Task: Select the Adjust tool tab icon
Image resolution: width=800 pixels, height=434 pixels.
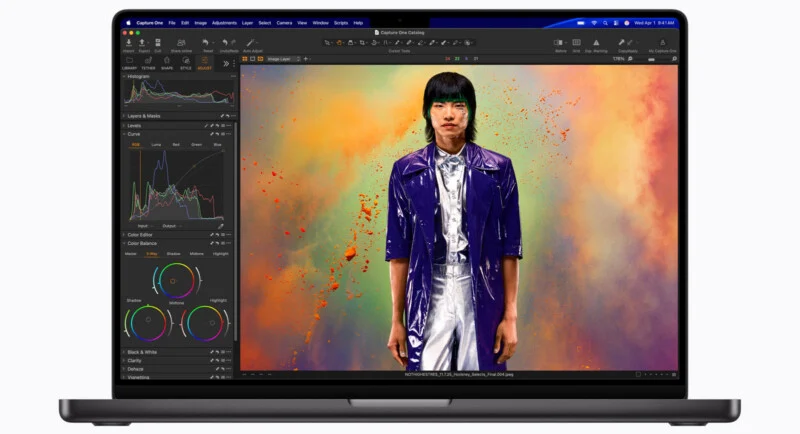Action: click(204, 61)
